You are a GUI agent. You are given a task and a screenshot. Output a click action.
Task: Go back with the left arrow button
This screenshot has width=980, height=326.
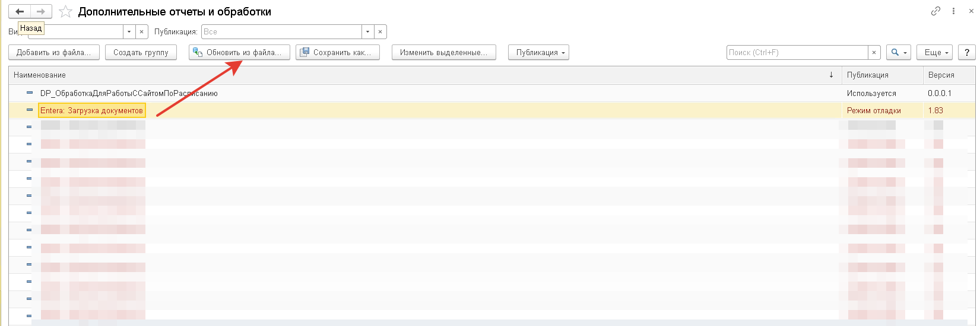(19, 11)
